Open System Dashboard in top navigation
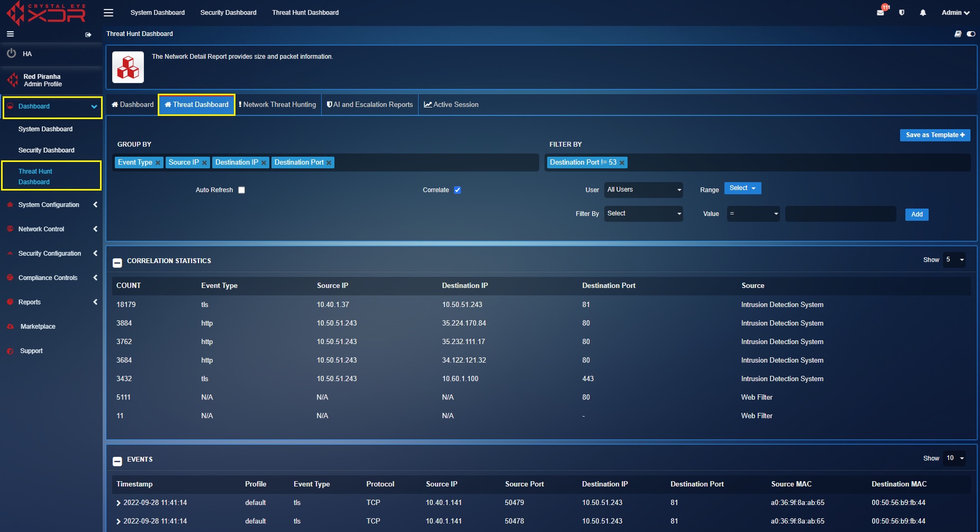Image resolution: width=980 pixels, height=532 pixels. pyautogui.click(x=158, y=13)
